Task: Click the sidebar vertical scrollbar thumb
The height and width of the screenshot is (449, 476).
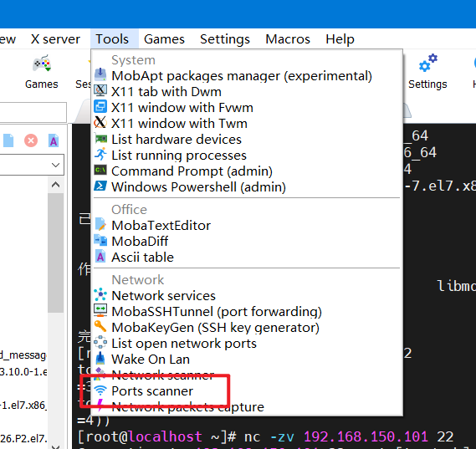Action: 55,253
